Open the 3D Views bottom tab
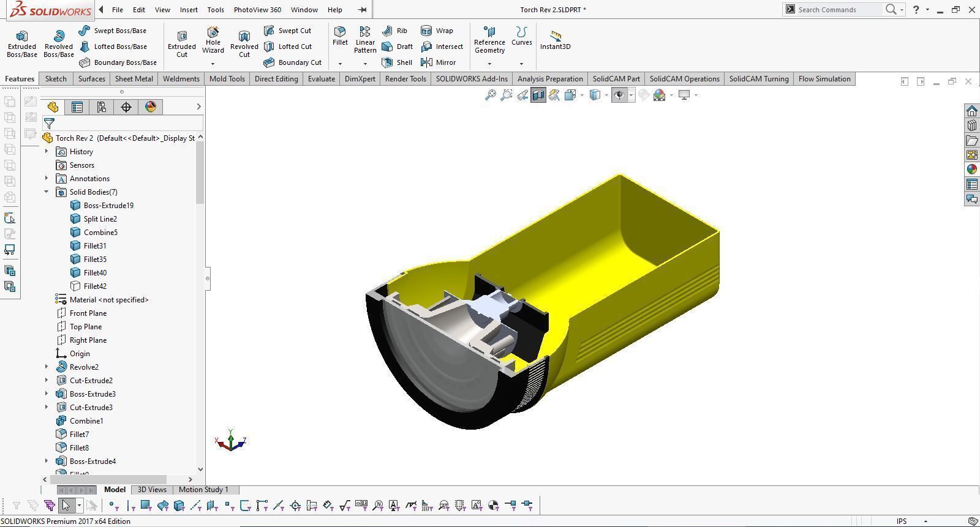The height and width of the screenshot is (527, 980). pos(152,490)
